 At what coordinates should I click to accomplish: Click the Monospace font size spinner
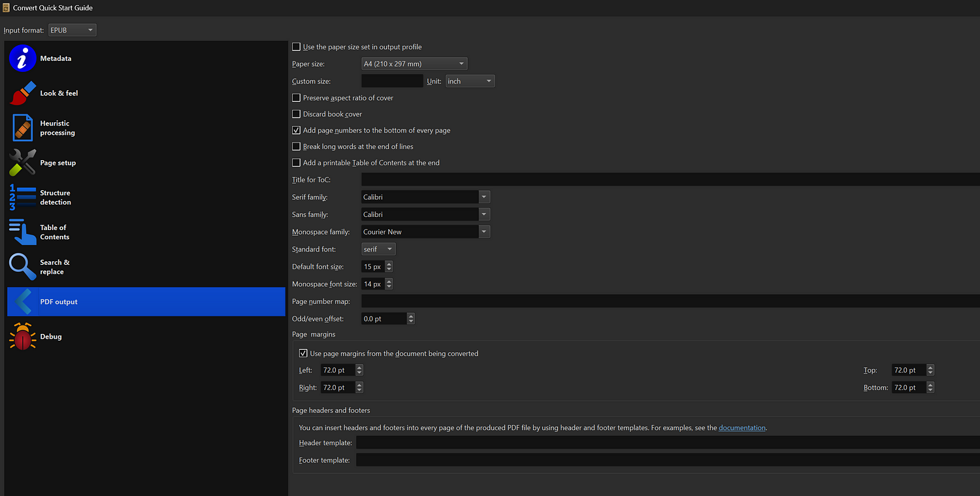[x=377, y=284]
